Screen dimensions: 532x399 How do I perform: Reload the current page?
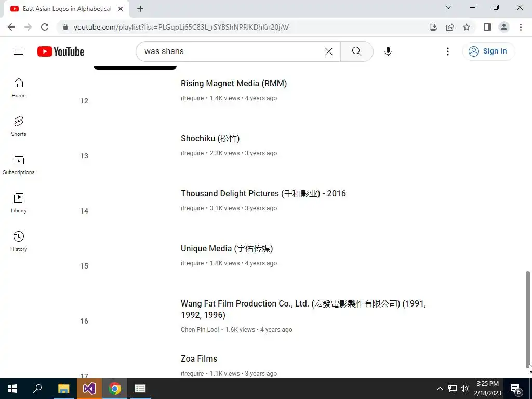(x=45, y=27)
